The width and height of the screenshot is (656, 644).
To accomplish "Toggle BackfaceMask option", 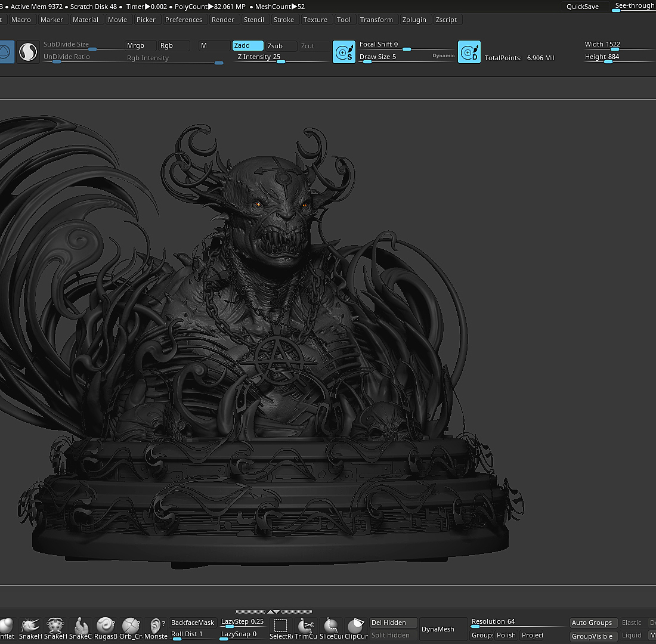I will tap(193, 623).
